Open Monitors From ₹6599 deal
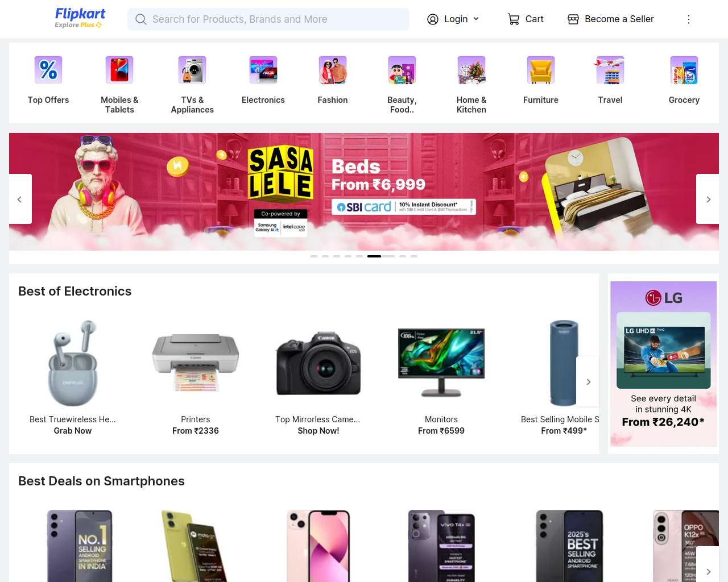 coord(441,379)
